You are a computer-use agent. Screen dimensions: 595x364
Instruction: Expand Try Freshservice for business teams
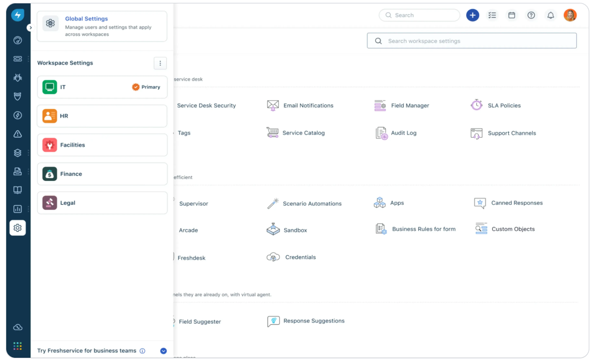coord(164,351)
